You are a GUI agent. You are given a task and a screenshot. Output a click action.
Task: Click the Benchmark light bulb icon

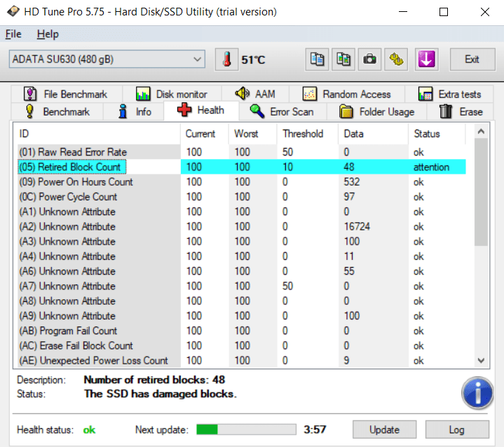coord(29,111)
